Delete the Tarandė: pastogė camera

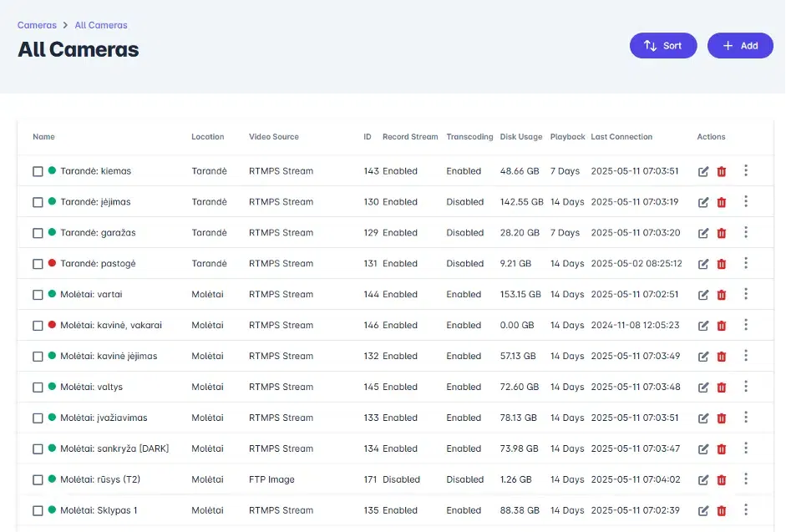[721, 264]
